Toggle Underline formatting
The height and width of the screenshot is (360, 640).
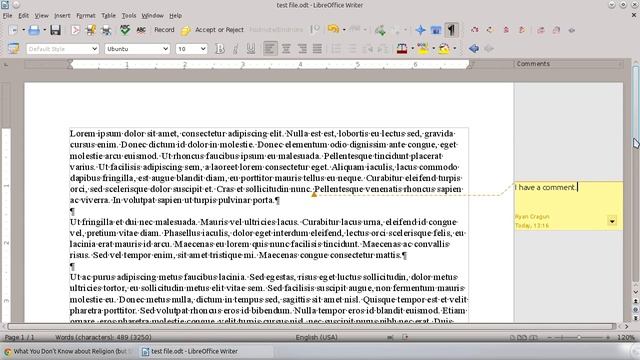pos(251,49)
